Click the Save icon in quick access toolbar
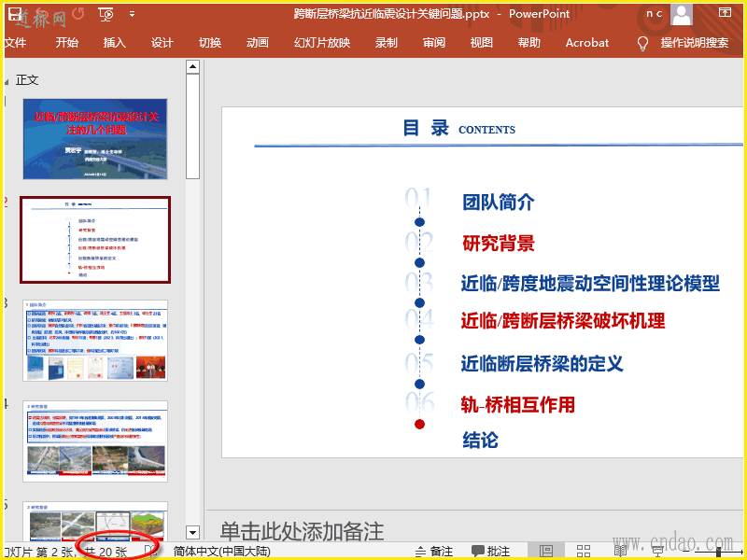The height and width of the screenshot is (560, 747). pos(15,13)
